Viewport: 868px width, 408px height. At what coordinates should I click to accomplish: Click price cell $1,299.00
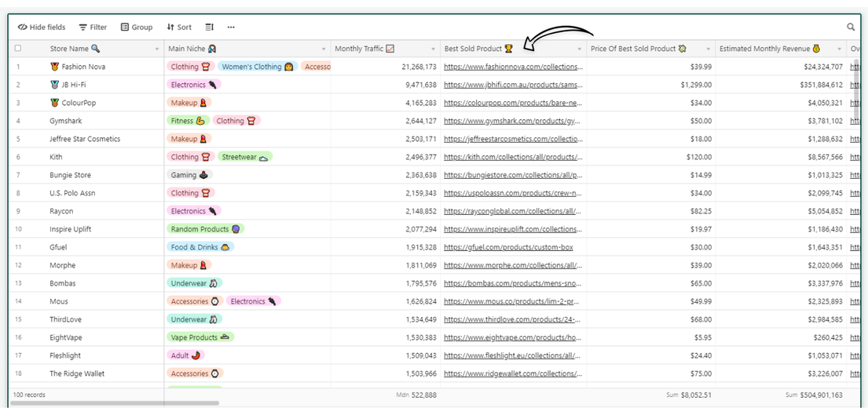(697, 86)
